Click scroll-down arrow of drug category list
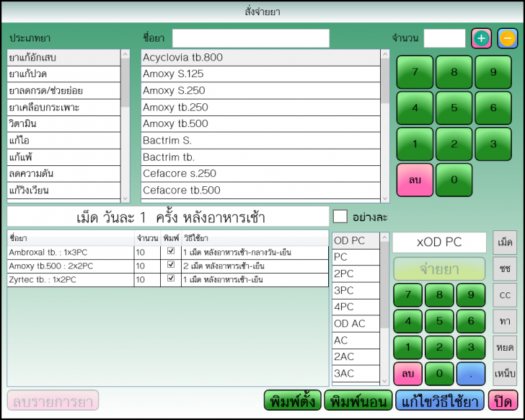Image resolution: width=525 pixels, height=420 pixels. coord(125,198)
